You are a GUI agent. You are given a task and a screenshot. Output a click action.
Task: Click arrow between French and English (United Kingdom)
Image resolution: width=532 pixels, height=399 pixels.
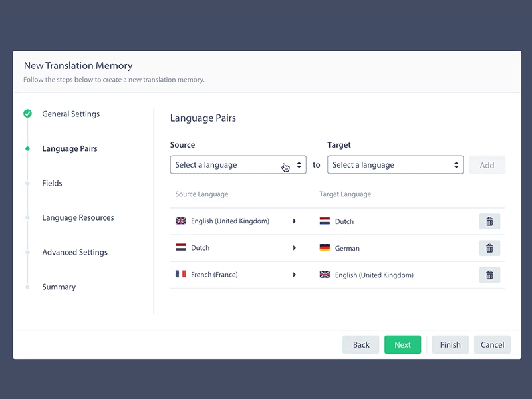tap(294, 275)
